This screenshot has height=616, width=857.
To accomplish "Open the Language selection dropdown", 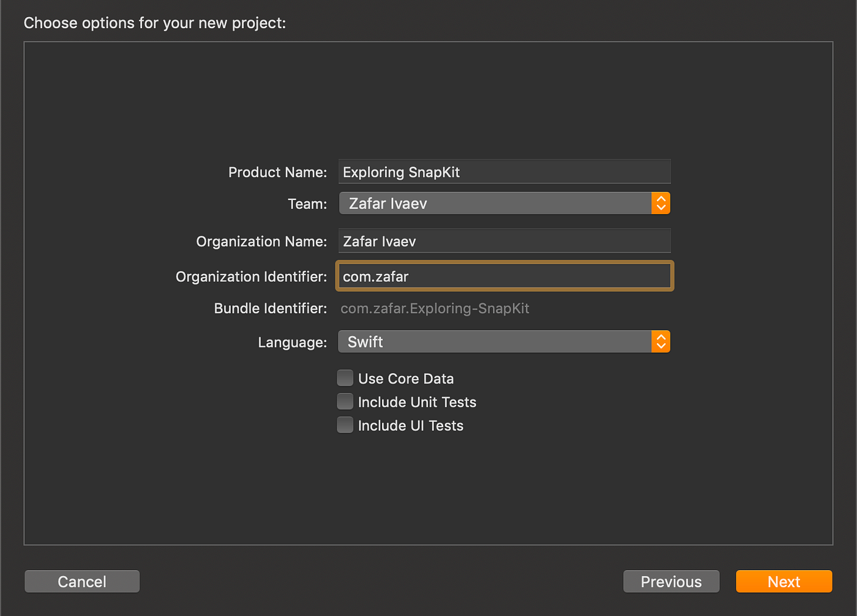I will point(502,341).
